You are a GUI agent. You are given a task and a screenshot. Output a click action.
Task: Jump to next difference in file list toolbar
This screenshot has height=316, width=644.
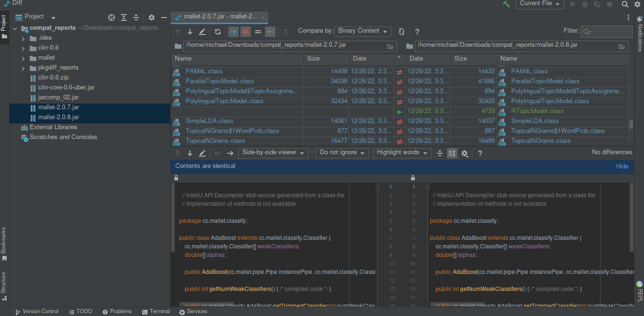pyautogui.click(x=190, y=32)
